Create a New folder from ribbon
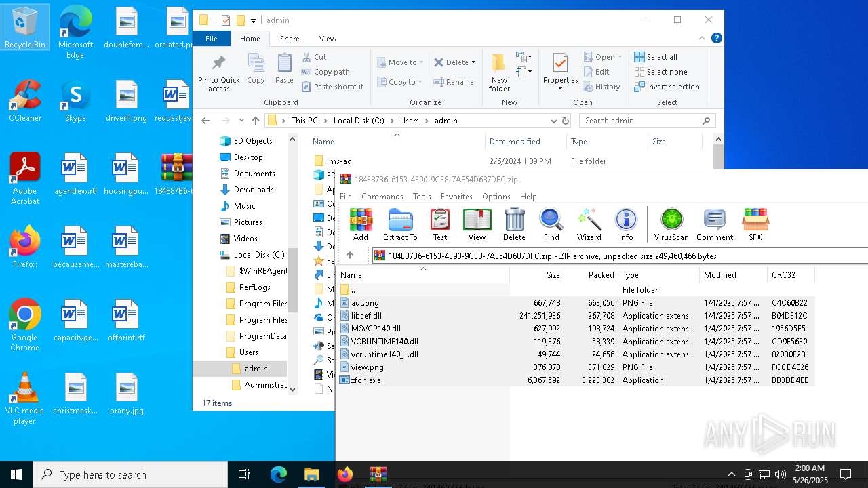Viewport: 868px width, 488px height. click(499, 73)
